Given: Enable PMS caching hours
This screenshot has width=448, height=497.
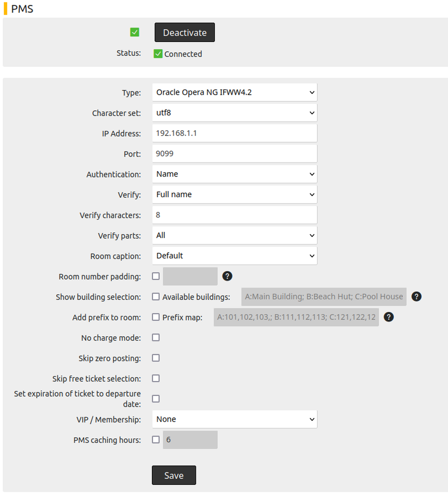Looking at the screenshot, I should (x=156, y=440).
